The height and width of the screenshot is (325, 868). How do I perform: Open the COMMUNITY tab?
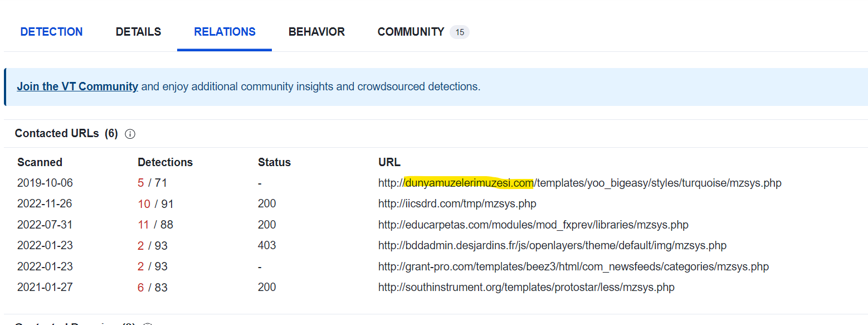(411, 32)
